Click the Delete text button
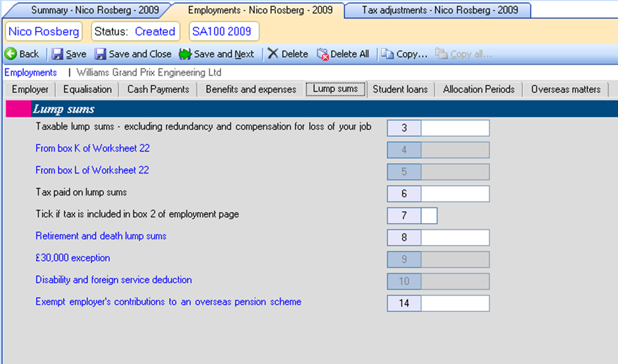The height and width of the screenshot is (364, 618). (295, 54)
